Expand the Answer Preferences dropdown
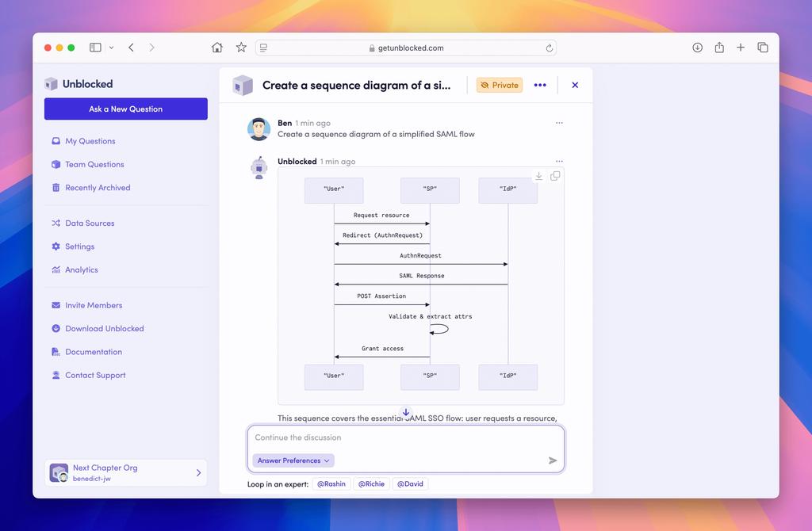The height and width of the screenshot is (531, 812). [293, 460]
